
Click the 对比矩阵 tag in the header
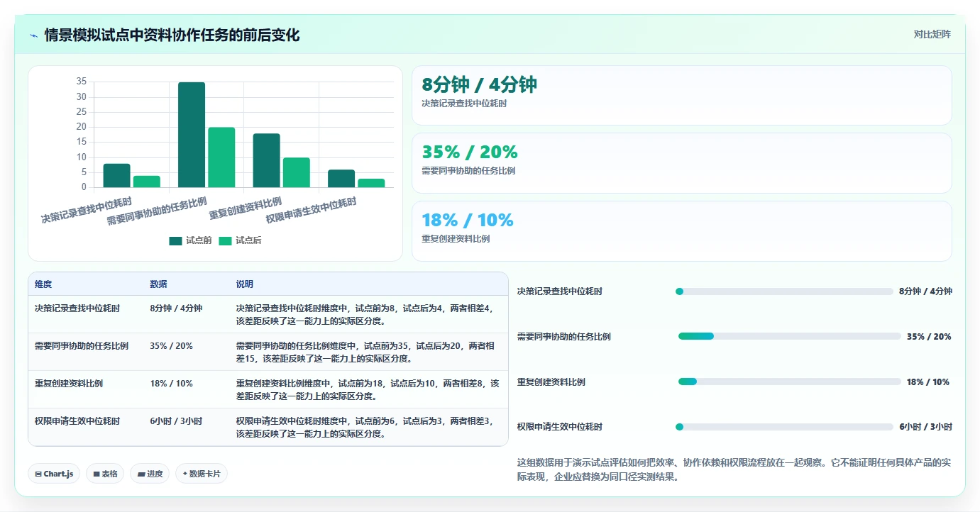coord(932,34)
